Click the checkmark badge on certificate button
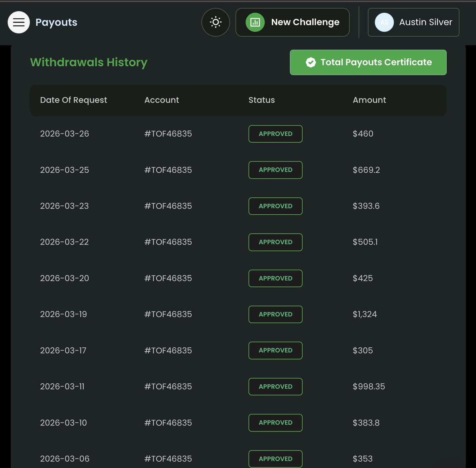 311,62
